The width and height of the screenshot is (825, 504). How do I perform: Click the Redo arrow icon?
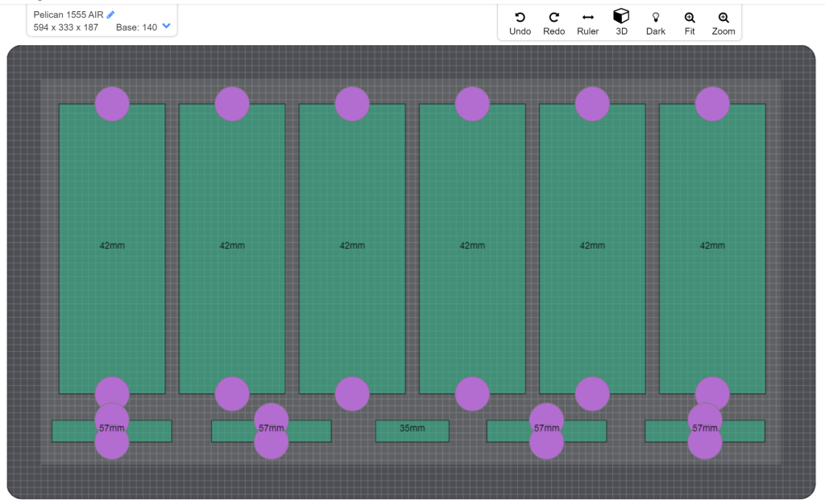[x=553, y=18]
